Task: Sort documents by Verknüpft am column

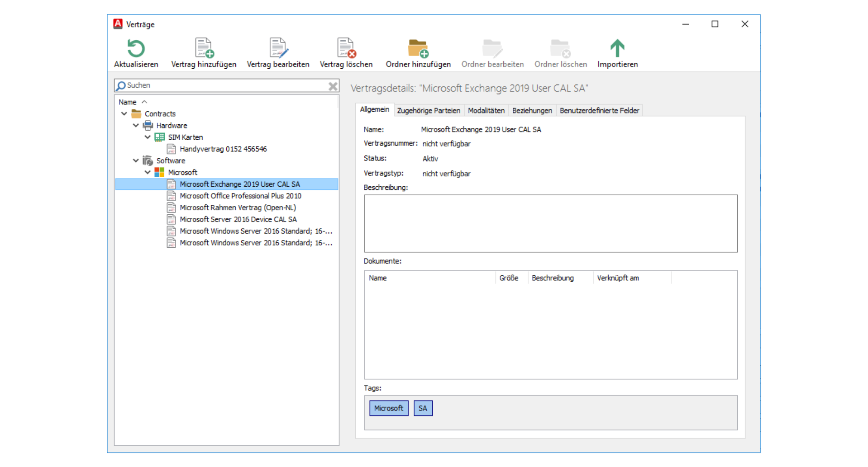Action: pyautogui.click(x=632, y=278)
